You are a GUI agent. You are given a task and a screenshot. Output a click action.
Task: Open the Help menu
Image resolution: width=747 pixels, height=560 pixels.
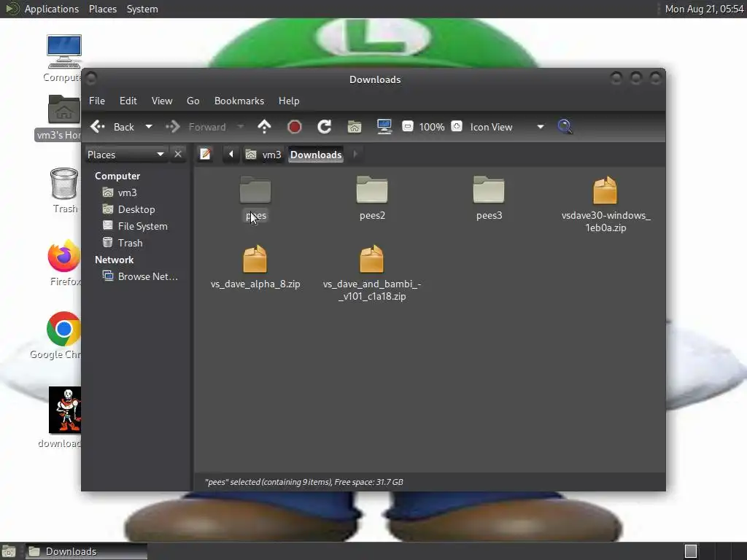[x=289, y=101]
